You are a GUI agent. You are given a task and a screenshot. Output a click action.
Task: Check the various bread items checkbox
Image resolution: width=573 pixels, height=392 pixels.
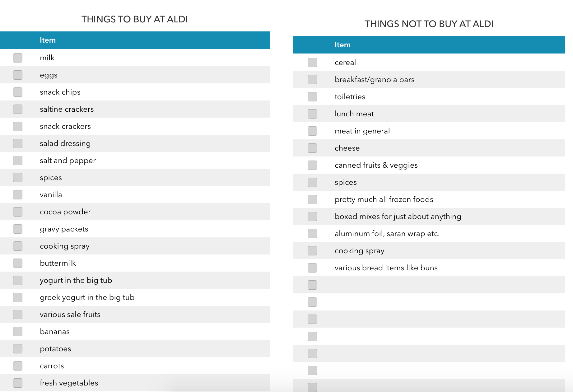tap(312, 268)
